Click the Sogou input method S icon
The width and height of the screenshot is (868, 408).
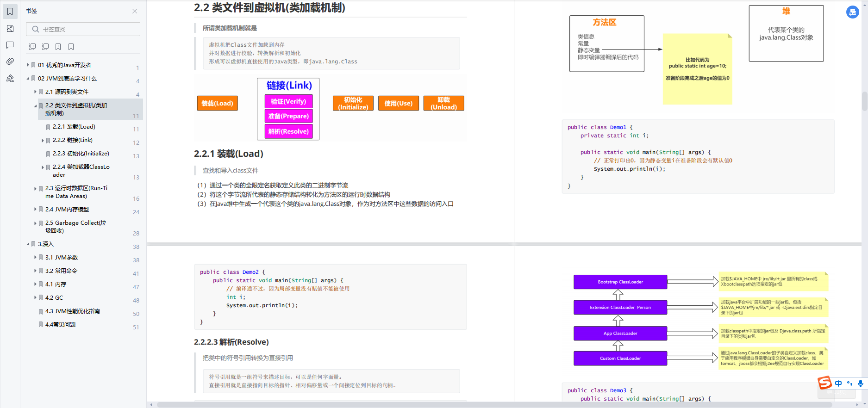[824, 383]
